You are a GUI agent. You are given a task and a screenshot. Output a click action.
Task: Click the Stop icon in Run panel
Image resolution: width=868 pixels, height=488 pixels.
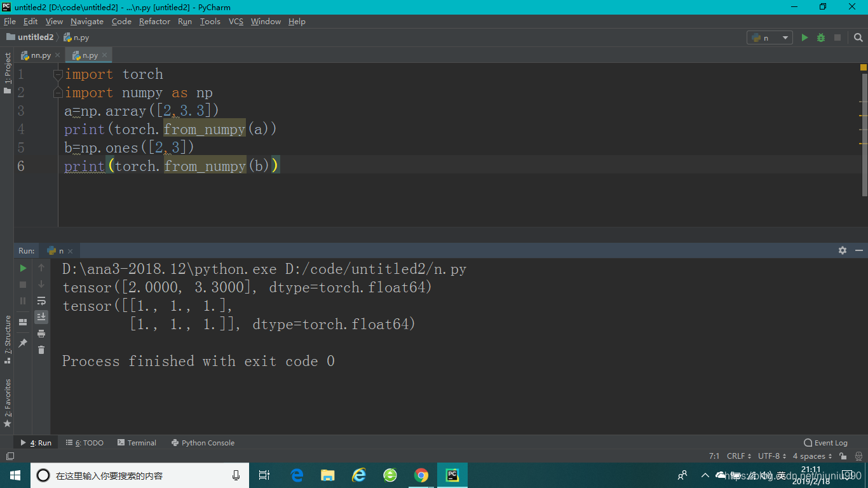click(24, 285)
